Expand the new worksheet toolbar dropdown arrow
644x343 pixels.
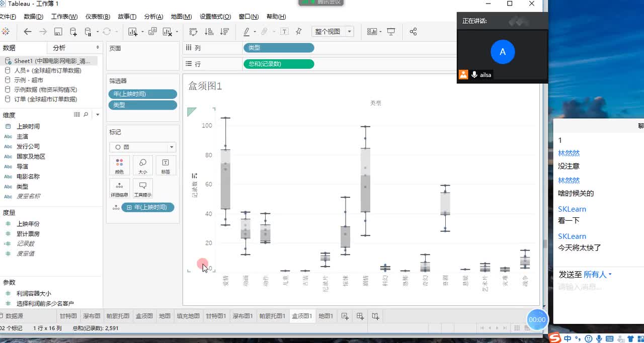pos(142,32)
